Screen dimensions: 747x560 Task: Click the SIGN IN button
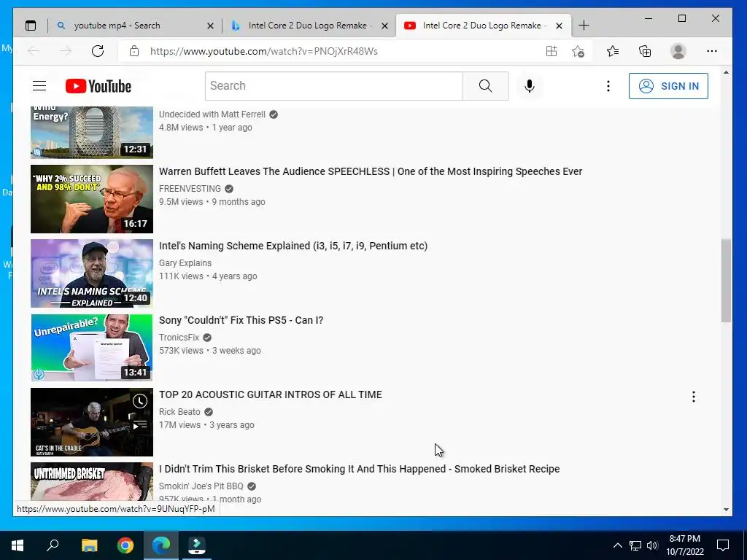668,86
